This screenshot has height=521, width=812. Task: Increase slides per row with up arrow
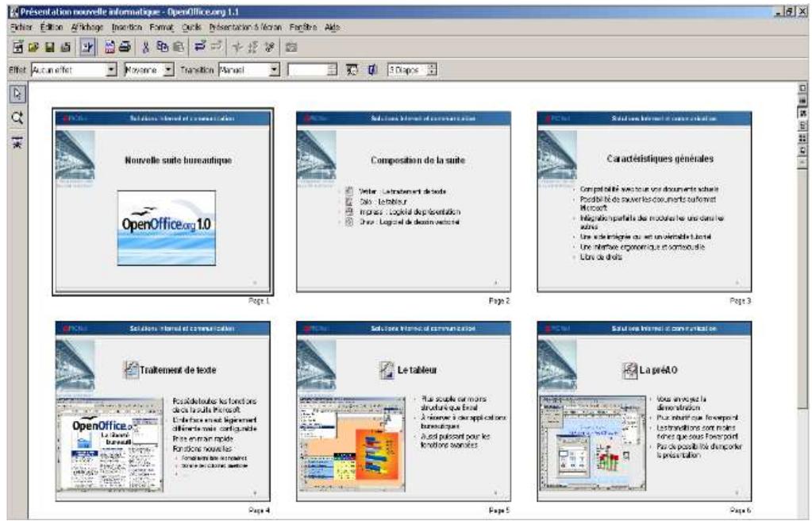pos(433,67)
